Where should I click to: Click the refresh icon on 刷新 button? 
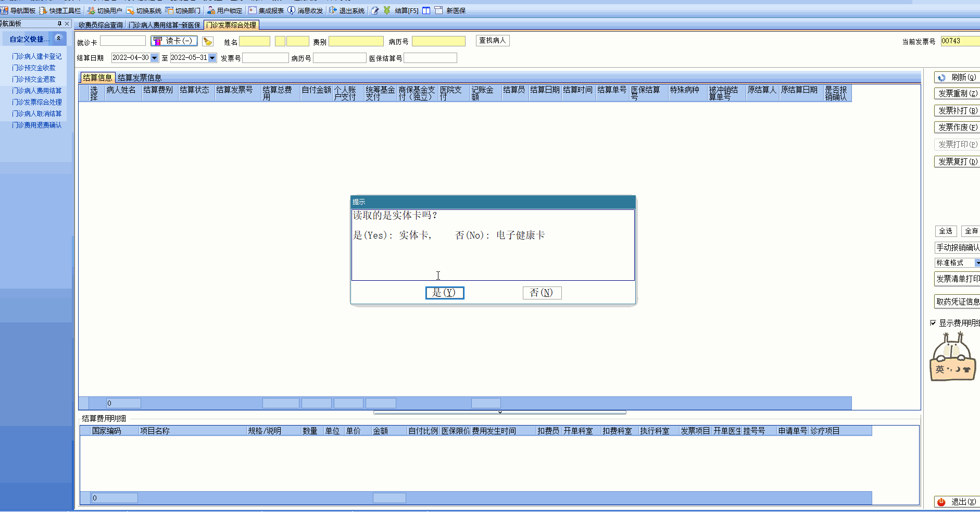click(x=941, y=78)
